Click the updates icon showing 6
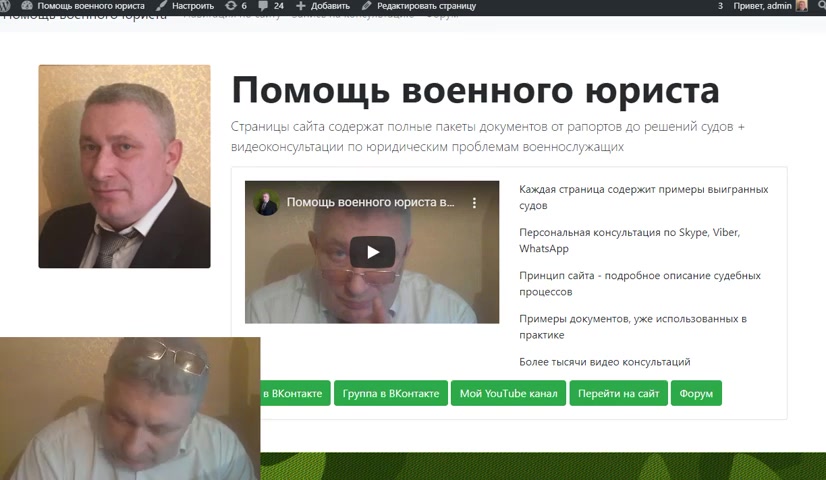The width and height of the screenshot is (826, 480). [231, 6]
